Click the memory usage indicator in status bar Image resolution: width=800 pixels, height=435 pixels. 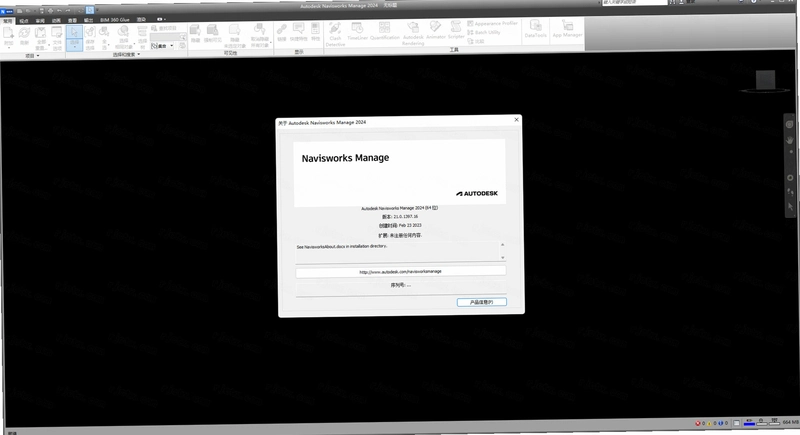[x=790, y=422]
